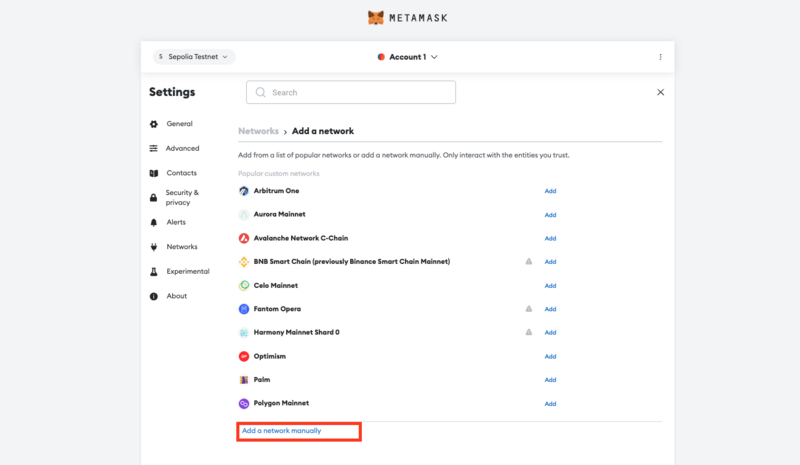Click the Security lock icon
Image resolution: width=800 pixels, height=465 pixels.
coord(154,198)
